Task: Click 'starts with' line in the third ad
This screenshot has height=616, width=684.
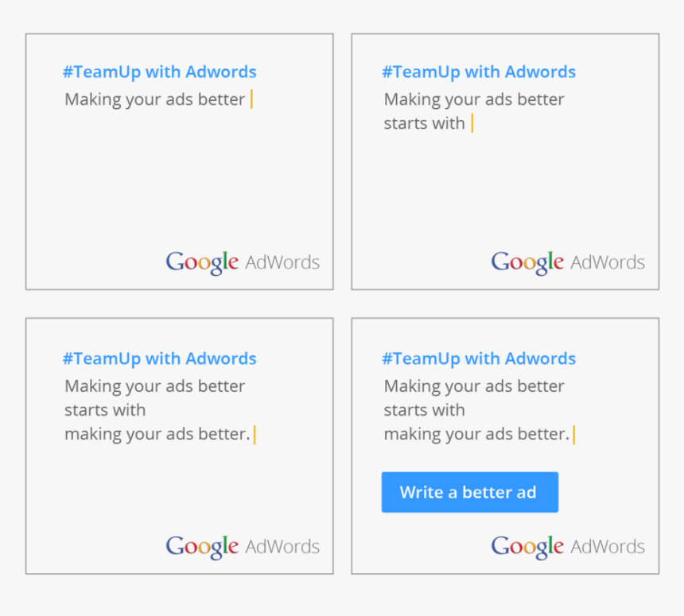Action: (x=105, y=410)
